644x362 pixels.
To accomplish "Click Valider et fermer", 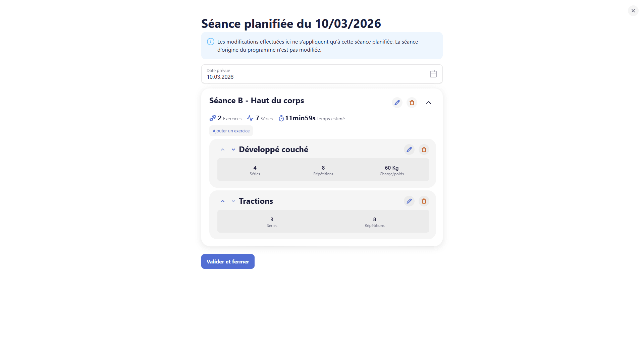I will tap(227, 261).
